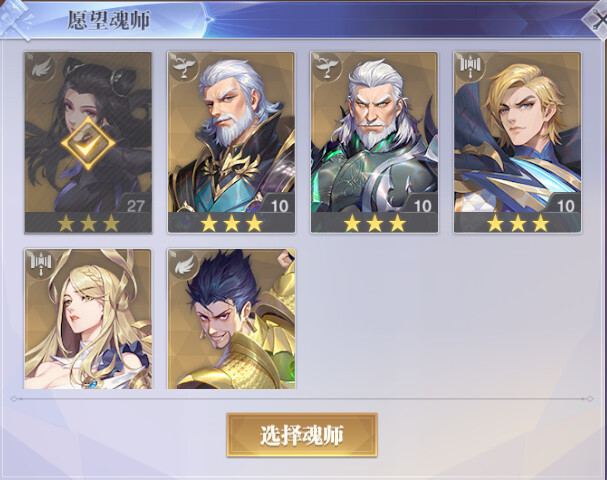Click the number 27 badge on first card
The width and height of the screenshot is (607, 480).
(x=134, y=205)
